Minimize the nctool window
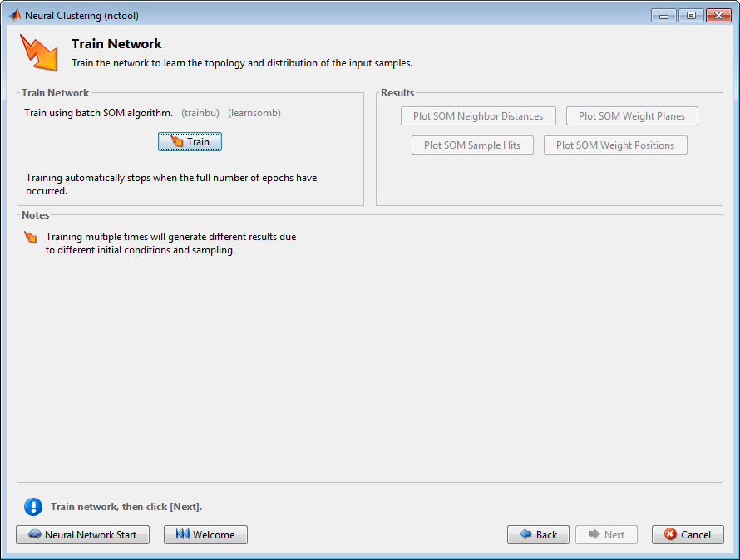This screenshot has height=560, width=740. pyautogui.click(x=664, y=16)
